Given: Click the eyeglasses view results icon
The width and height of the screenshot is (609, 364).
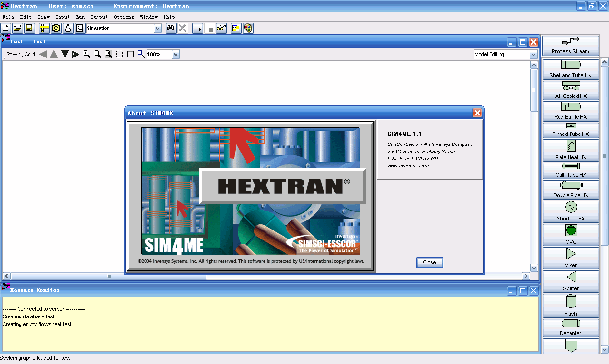Looking at the screenshot, I should tap(221, 29).
